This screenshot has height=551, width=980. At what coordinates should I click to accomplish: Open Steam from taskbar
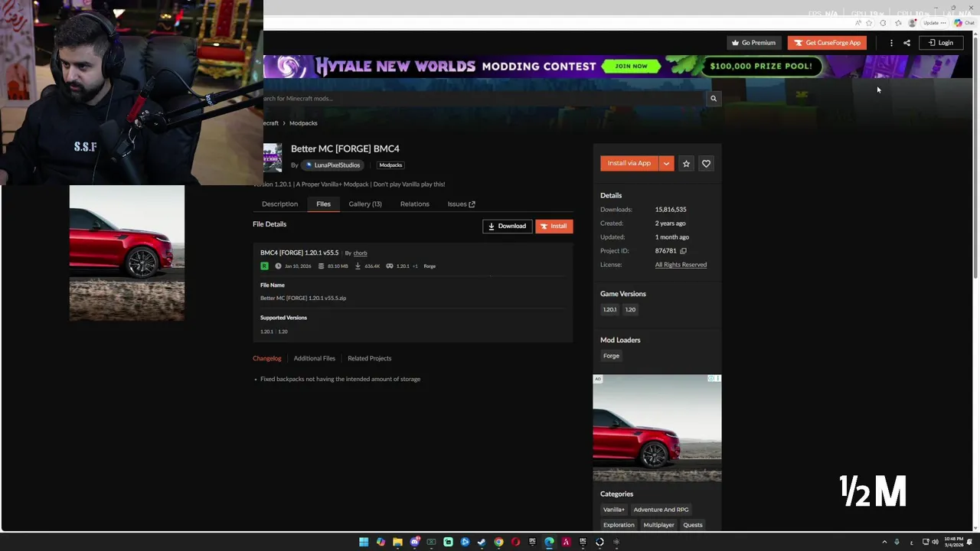(x=482, y=542)
